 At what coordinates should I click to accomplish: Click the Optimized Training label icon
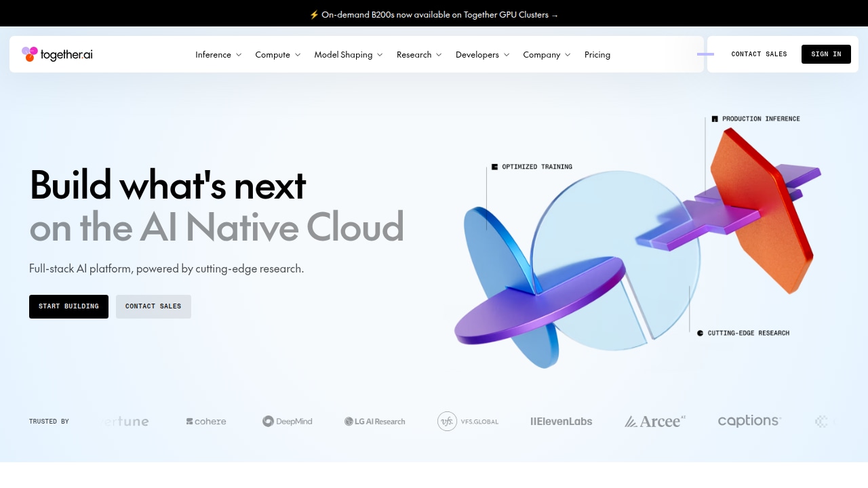(x=495, y=167)
